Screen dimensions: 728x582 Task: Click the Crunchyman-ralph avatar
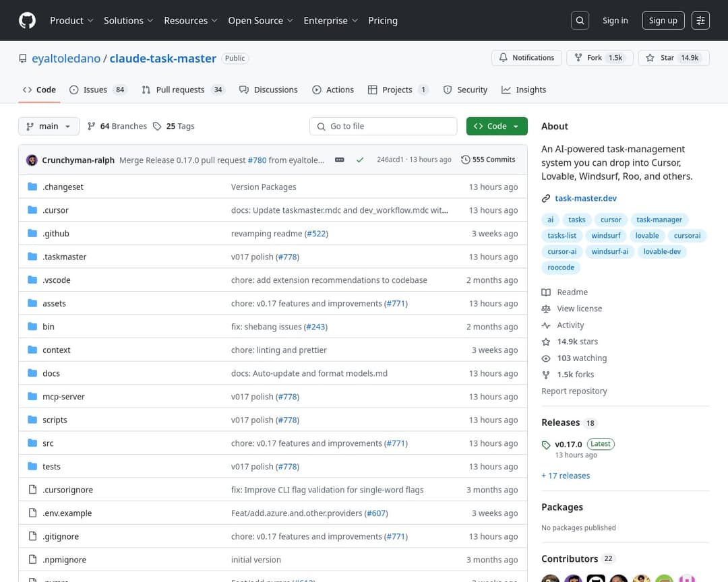(32, 160)
